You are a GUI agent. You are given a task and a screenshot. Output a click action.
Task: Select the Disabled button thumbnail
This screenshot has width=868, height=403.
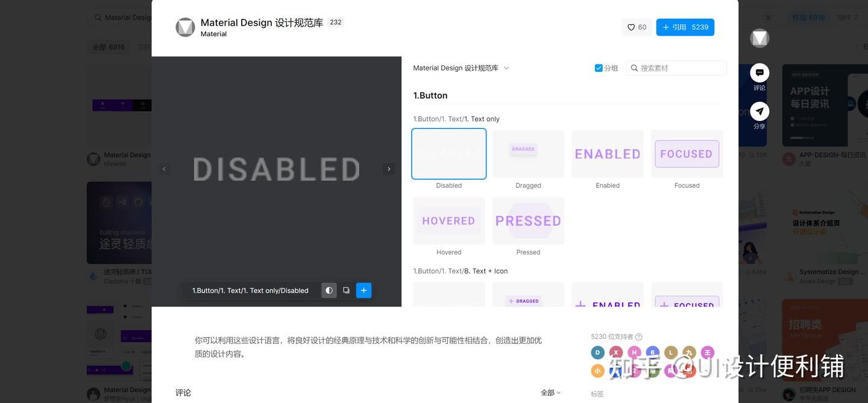[x=449, y=154]
